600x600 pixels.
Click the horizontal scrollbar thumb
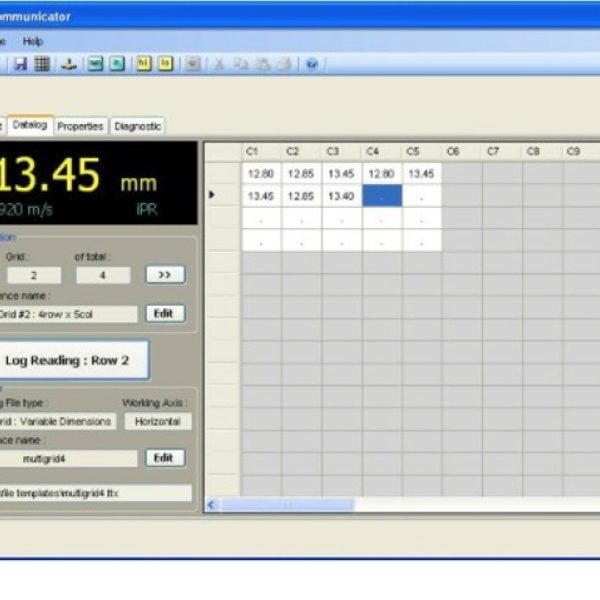pyautogui.click(x=287, y=505)
